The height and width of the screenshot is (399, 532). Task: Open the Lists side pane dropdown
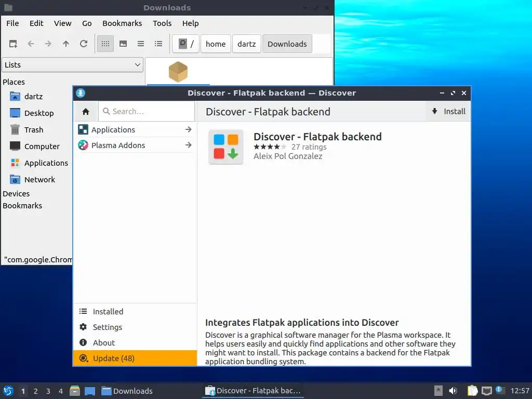pyautogui.click(x=73, y=65)
